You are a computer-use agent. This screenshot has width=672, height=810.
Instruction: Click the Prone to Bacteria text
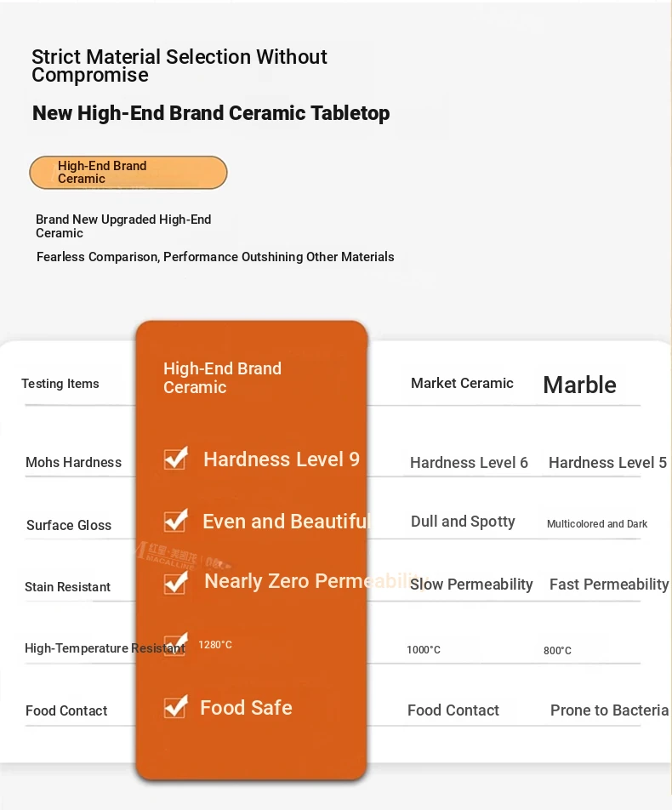(610, 710)
